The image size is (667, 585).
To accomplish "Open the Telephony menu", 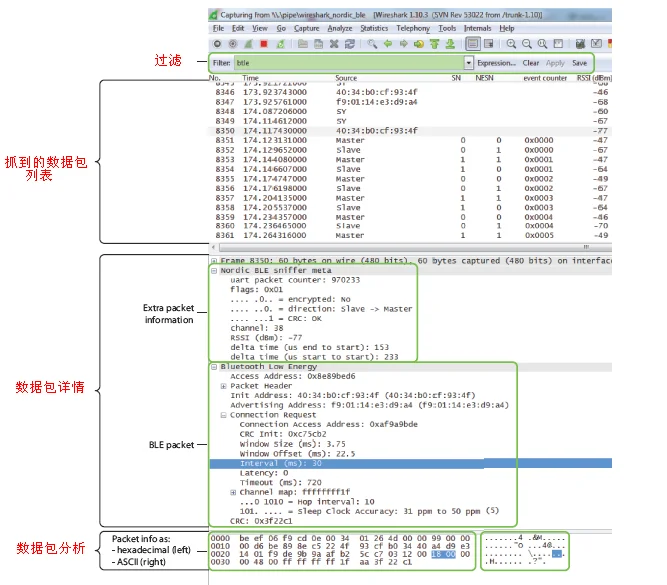I will [413, 29].
